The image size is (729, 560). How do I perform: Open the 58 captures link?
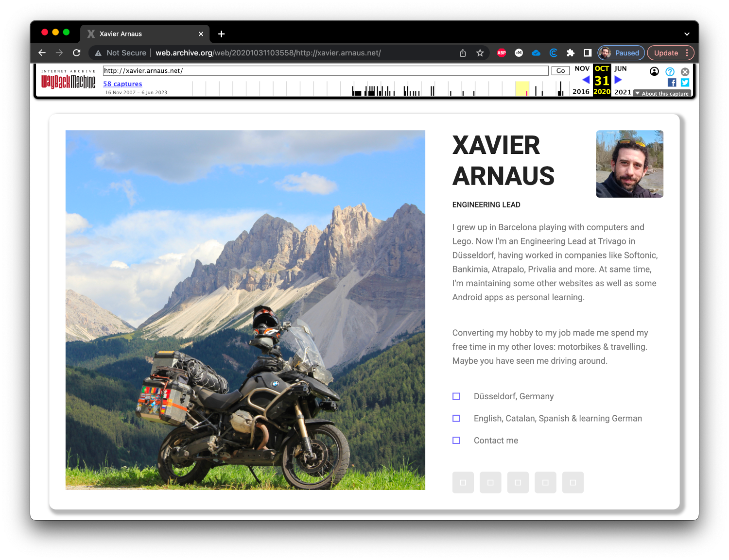pyautogui.click(x=122, y=84)
